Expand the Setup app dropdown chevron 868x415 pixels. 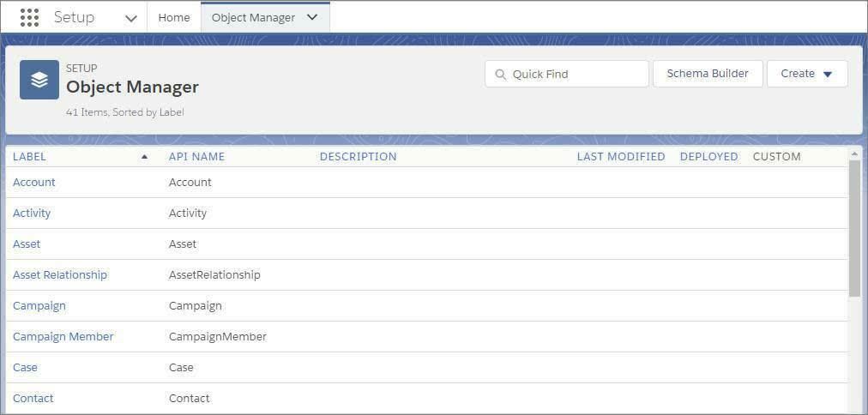coord(131,18)
